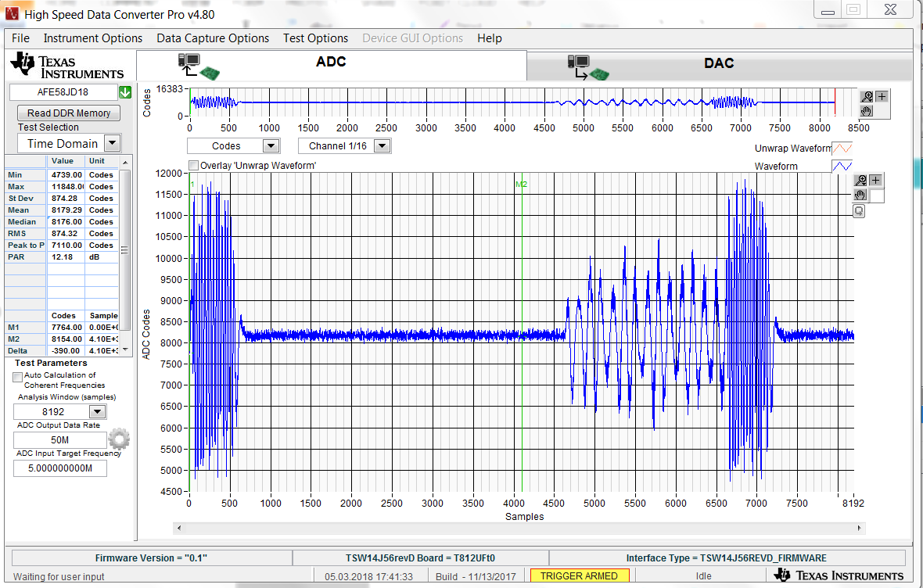
Task: Select the pan hand tool on overview graph
Action: click(x=867, y=111)
